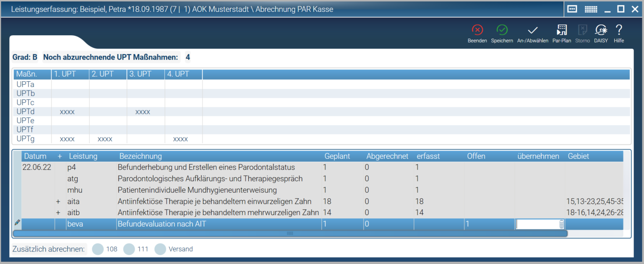Expand the aita row plus sign
Viewport: 644px width, 264px height.
(x=58, y=202)
